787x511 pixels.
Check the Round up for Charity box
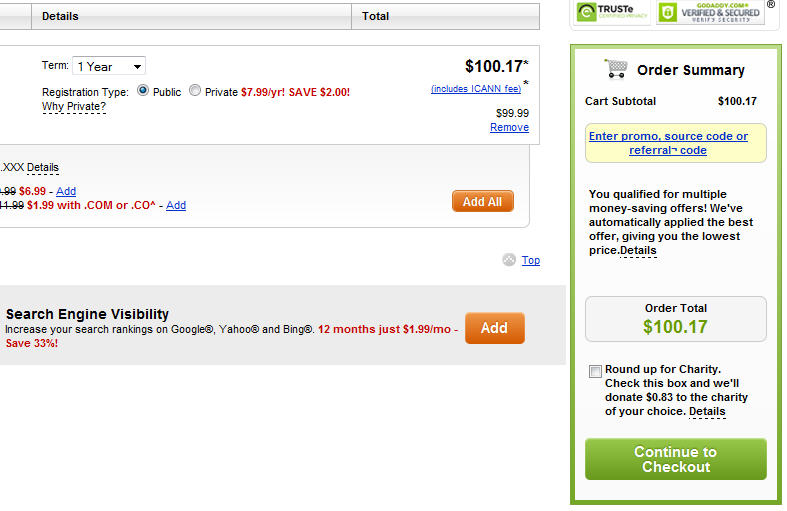(x=595, y=371)
